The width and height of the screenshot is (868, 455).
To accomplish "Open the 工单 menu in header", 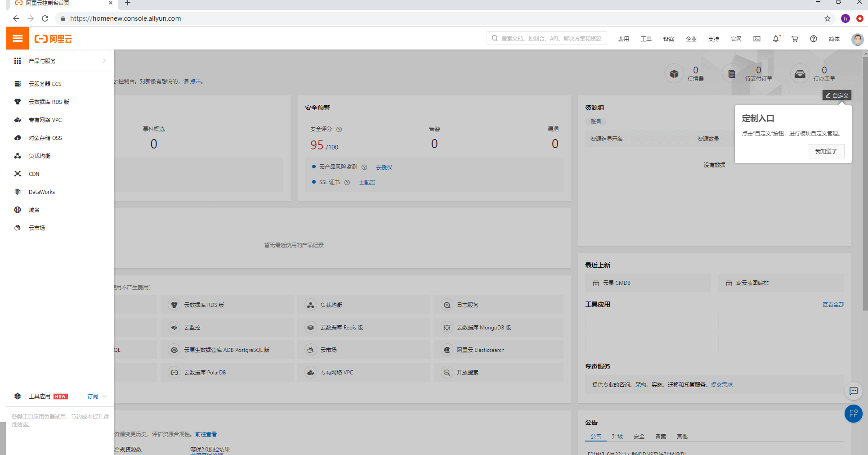I will pos(646,39).
